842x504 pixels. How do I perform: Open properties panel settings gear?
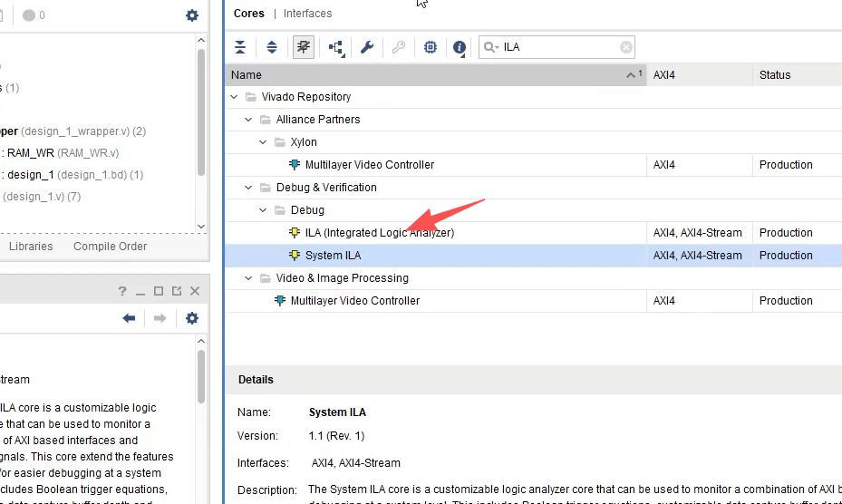point(192,318)
